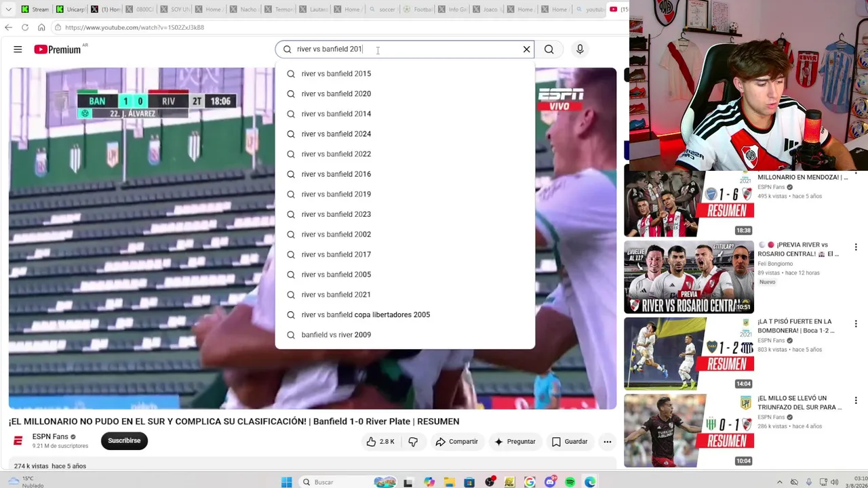868x488 pixels.
Task: Open Copilot from the taskbar
Action: (429, 482)
